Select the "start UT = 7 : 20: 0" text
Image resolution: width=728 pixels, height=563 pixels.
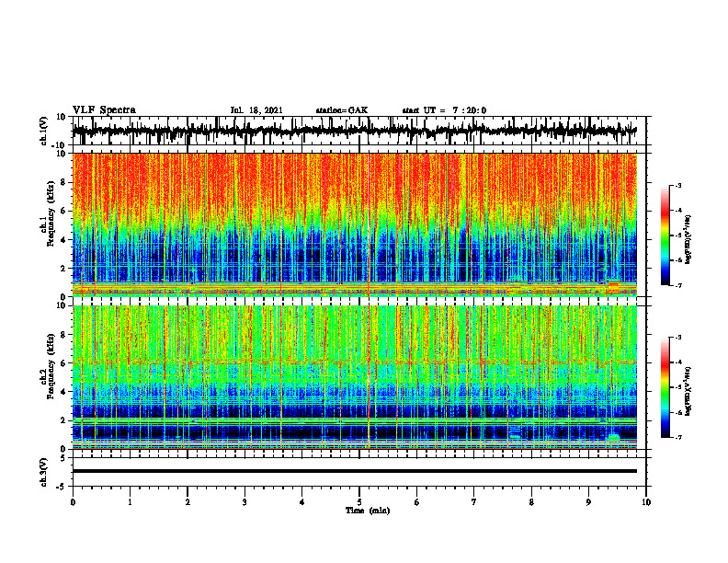coord(444,110)
